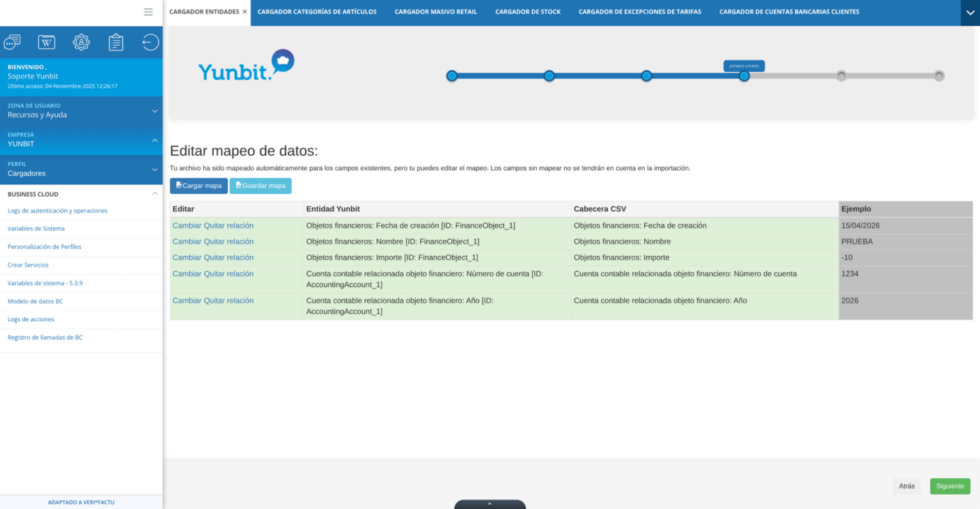Collapse the Business Cloud menu
The image size is (980, 509).
pyautogui.click(x=154, y=194)
